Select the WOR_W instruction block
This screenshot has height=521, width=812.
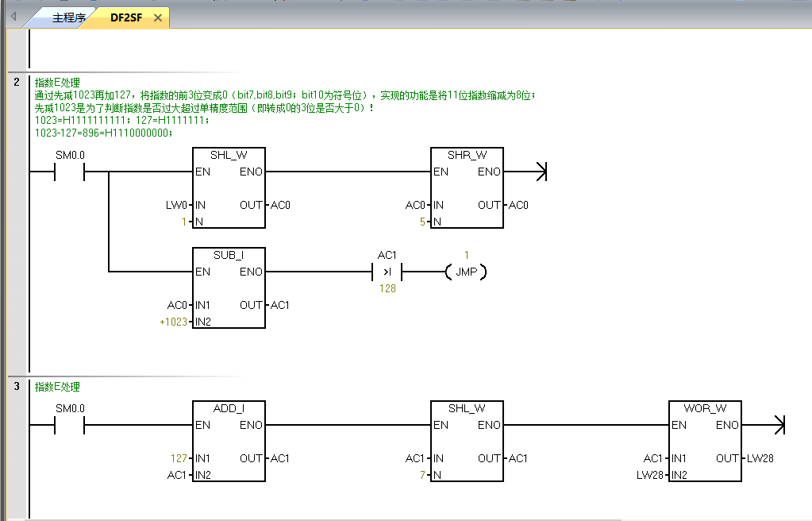705,441
